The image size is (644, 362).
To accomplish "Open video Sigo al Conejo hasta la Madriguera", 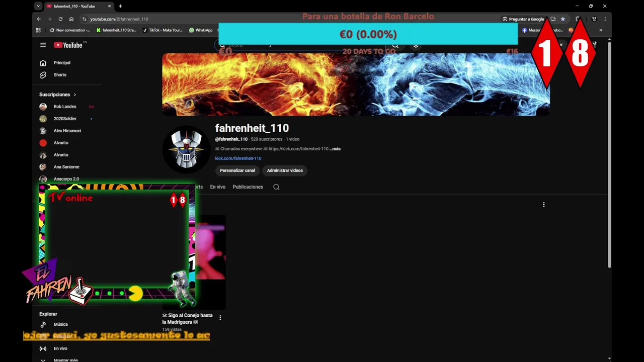I will 187,319.
